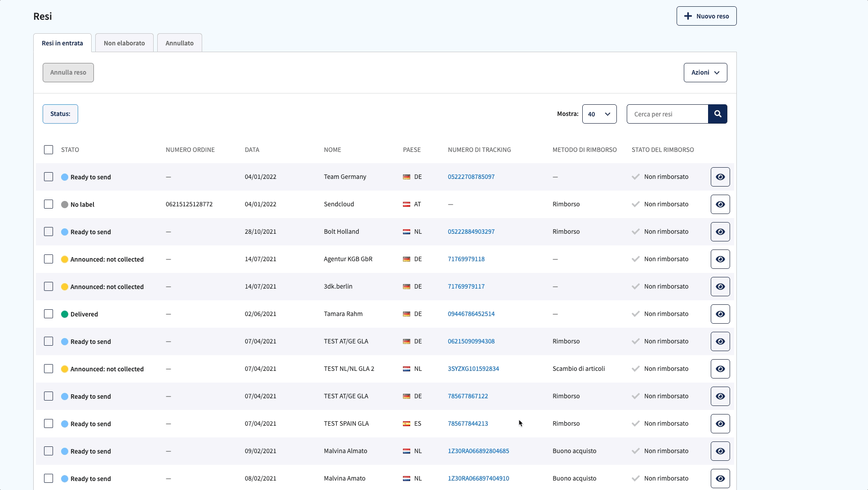The width and height of the screenshot is (868, 490).
Task: Open tracking link 3SYZXG101592834
Action: click(x=474, y=369)
